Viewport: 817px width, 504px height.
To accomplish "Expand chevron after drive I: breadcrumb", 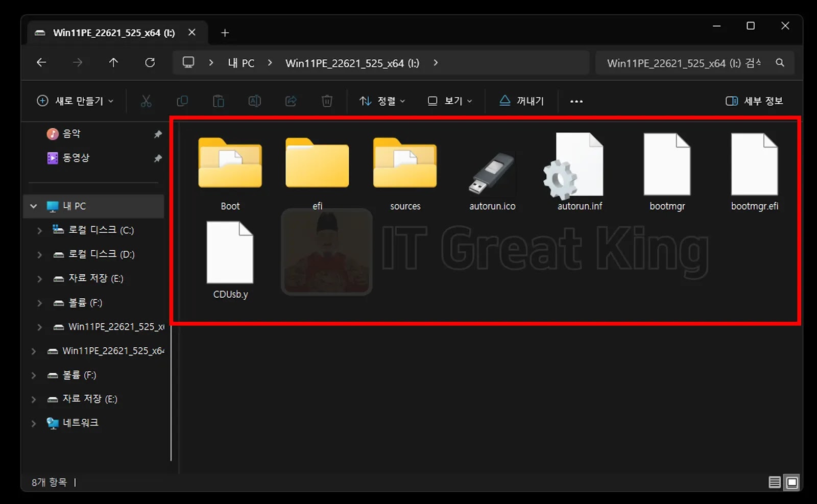I will tap(435, 62).
